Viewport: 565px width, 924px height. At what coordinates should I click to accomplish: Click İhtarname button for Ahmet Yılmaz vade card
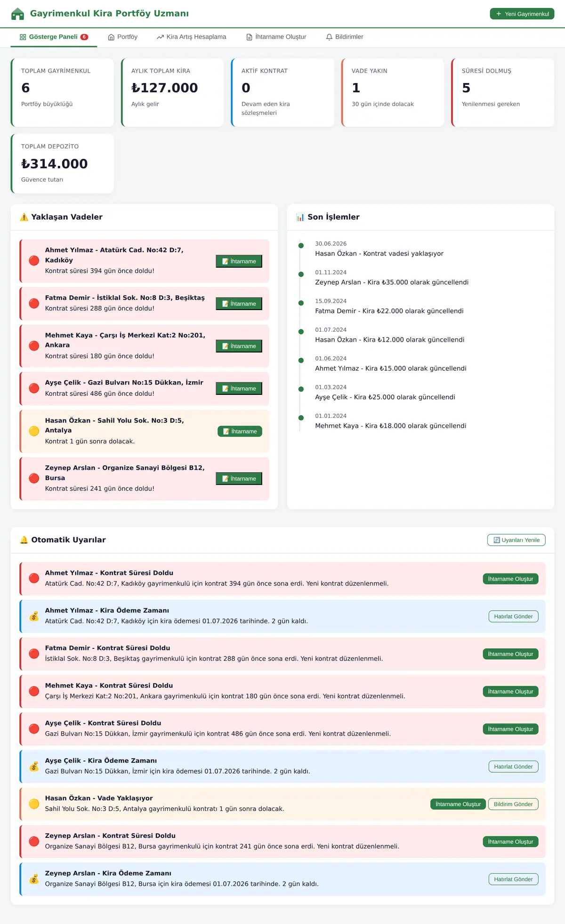239,262
